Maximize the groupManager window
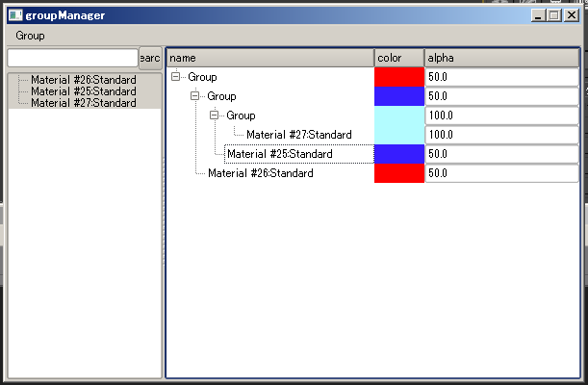Viewport: 588px width, 385px height. point(554,15)
